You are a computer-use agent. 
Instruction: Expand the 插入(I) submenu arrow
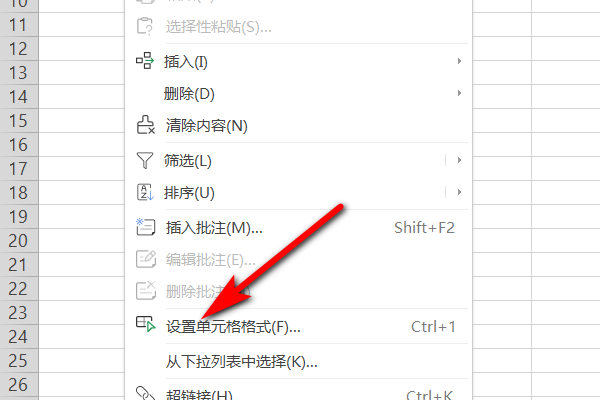click(459, 61)
